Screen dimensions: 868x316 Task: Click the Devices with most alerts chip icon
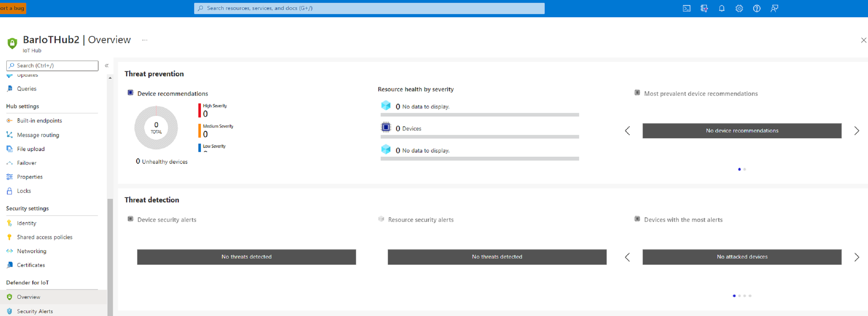(x=637, y=219)
